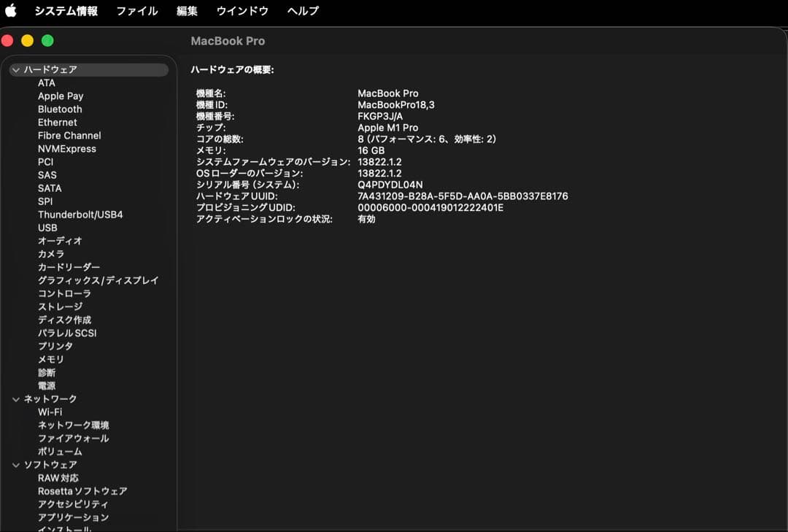Select Rosettaソフトウェア under ソフトウェア
This screenshot has height=532, width=788.
(x=82, y=490)
